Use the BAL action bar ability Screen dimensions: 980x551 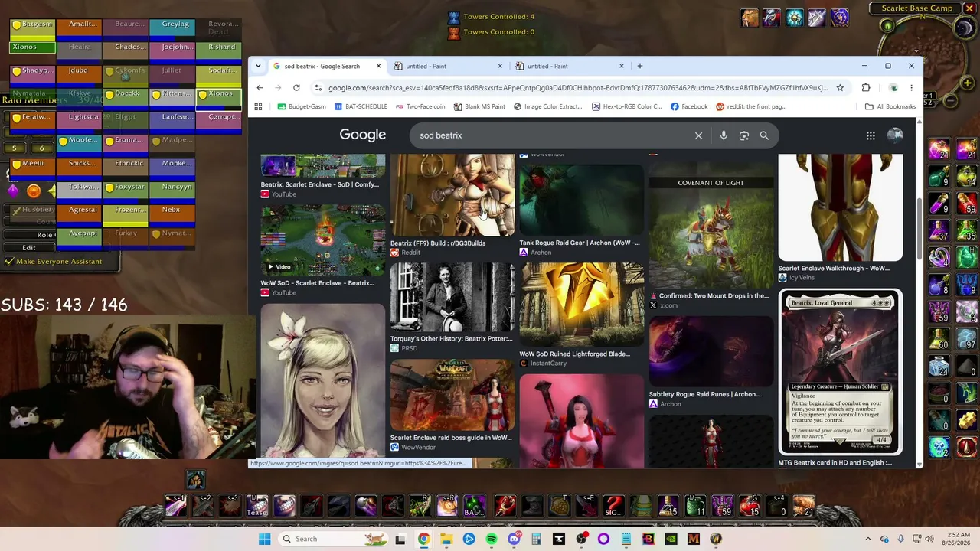coord(475,505)
